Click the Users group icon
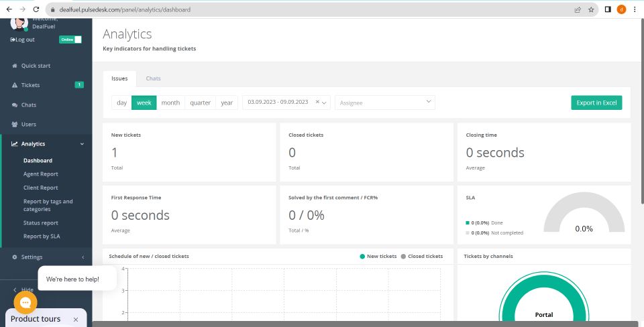The height and width of the screenshot is (327, 644). pos(15,125)
